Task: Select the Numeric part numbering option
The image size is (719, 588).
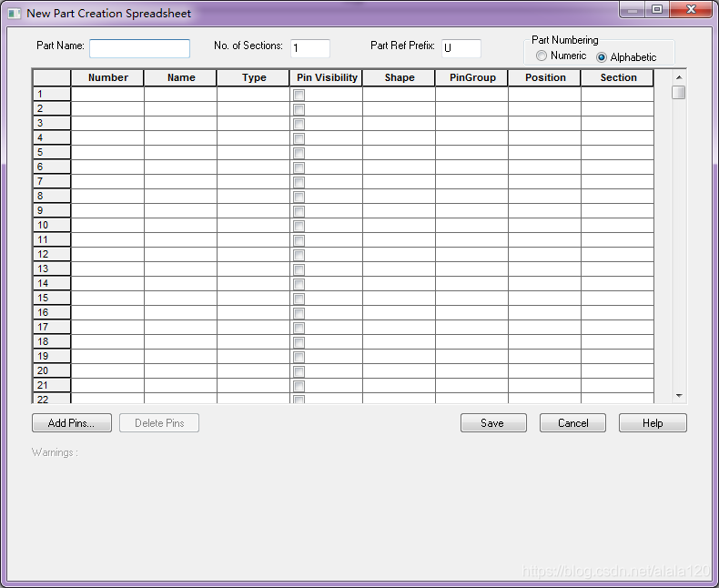Action: click(542, 56)
